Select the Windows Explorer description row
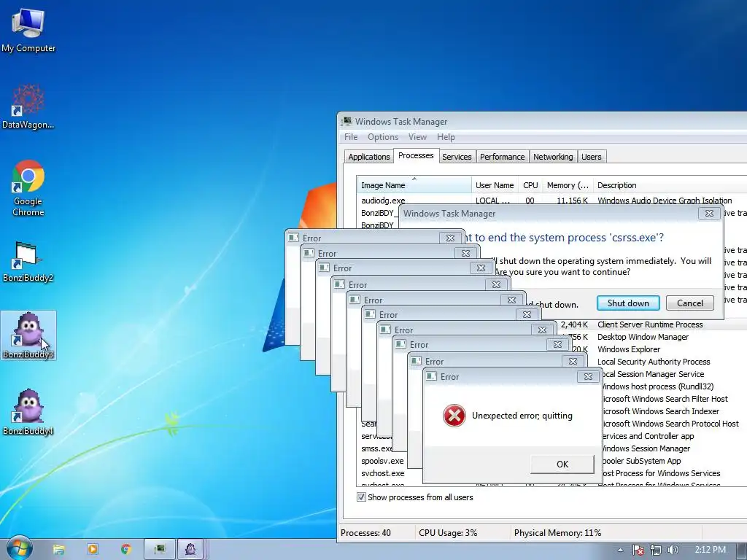Image resolution: width=747 pixels, height=560 pixels. [629, 349]
